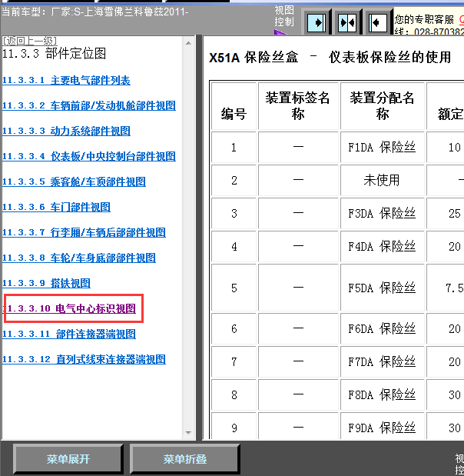Click the F8DA 保险丝 cell
The height and width of the screenshot is (476, 464).
pyautogui.click(x=382, y=395)
